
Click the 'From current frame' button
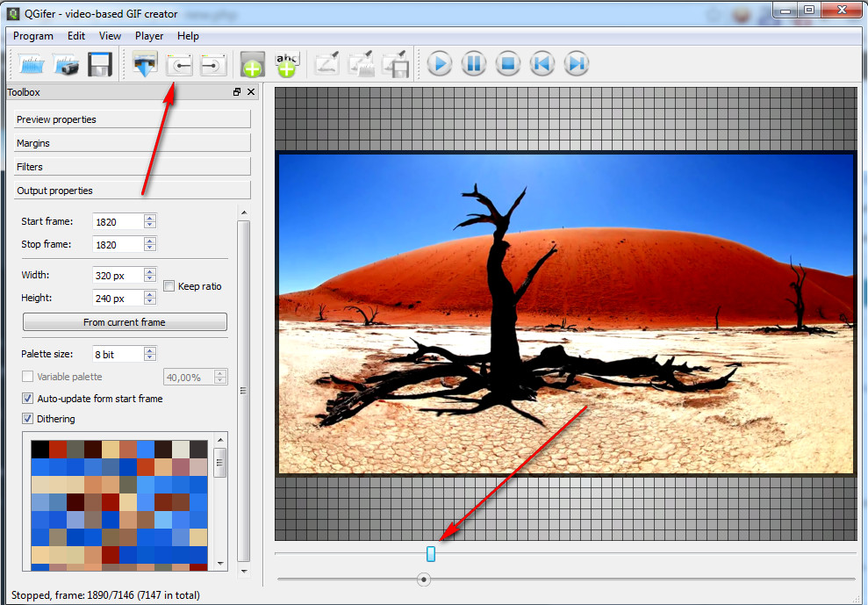coord(125,322)
